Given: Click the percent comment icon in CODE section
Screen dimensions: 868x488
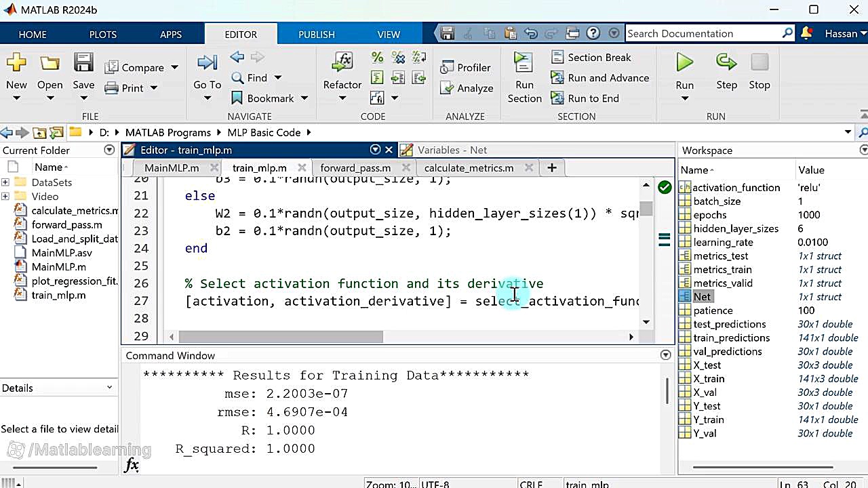Looking at the screenshot, I should [x=377, y=58].
